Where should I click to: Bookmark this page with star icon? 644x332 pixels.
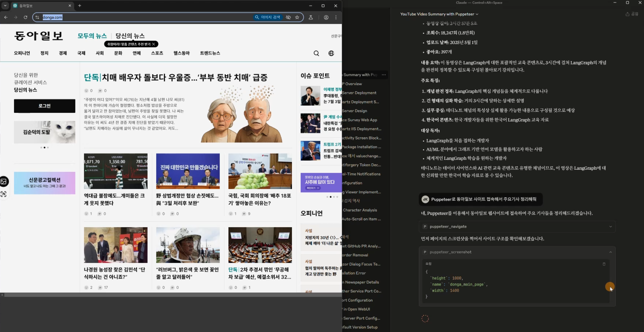click(297, 17)
